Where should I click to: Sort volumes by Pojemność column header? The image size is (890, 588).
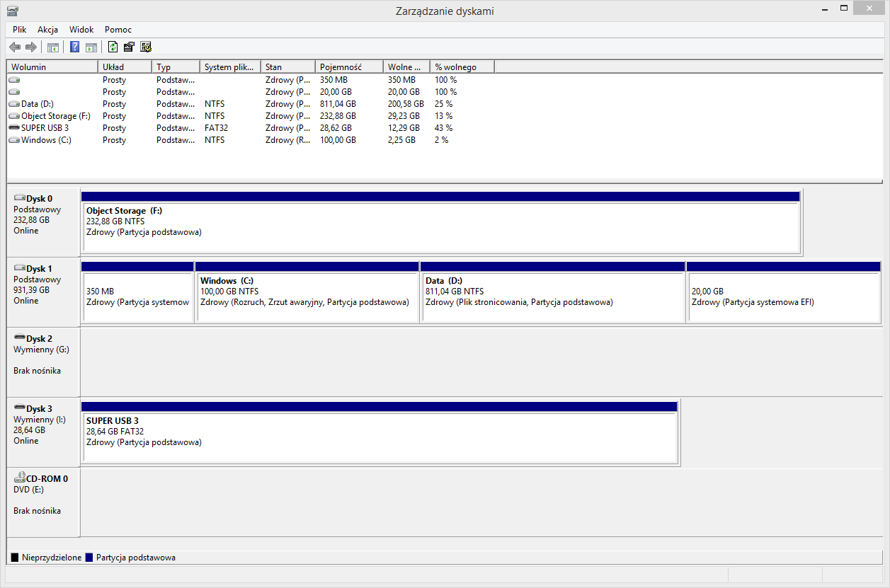click(x=348, y=67)
